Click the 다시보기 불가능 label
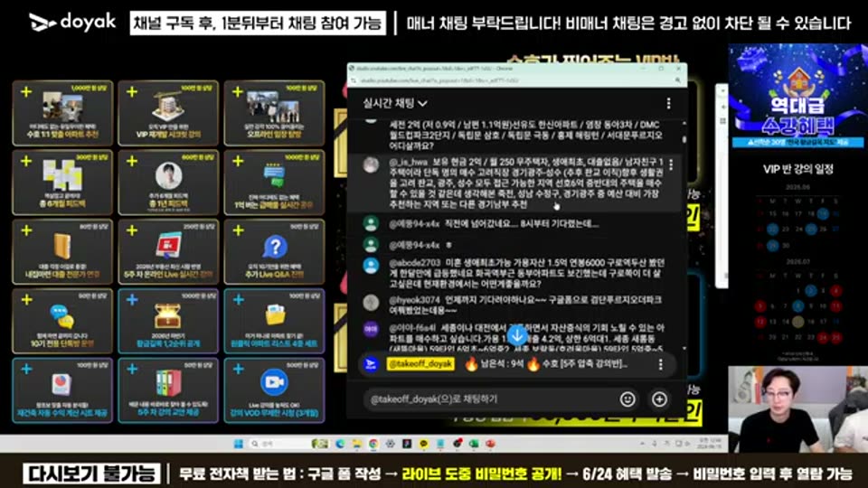This screenshot has height=488, width=868. point(92,474)
